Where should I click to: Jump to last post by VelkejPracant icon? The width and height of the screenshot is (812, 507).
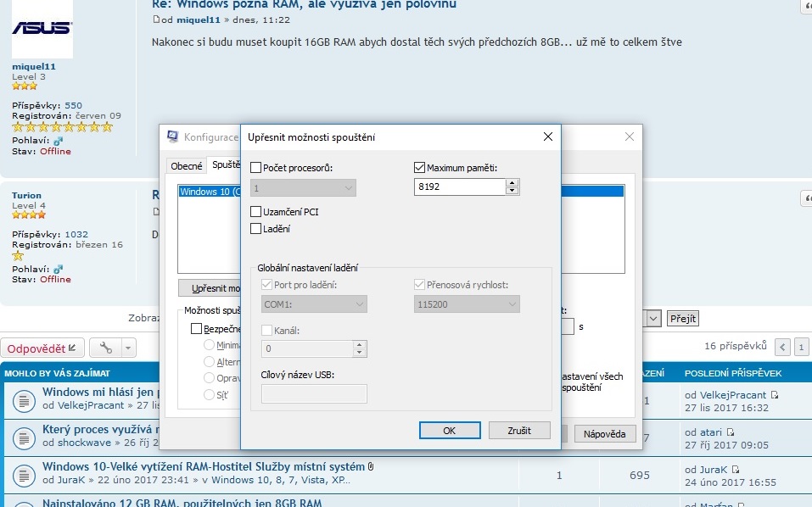(775, 395)
